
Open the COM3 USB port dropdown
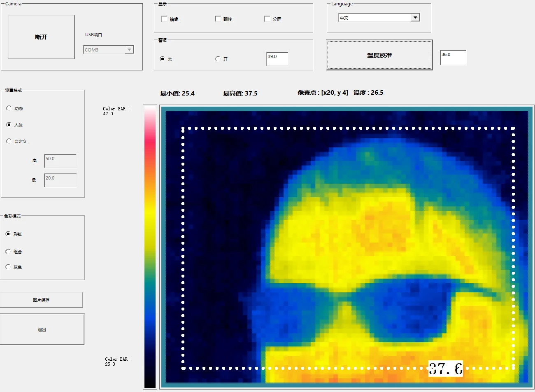point(129,50)
